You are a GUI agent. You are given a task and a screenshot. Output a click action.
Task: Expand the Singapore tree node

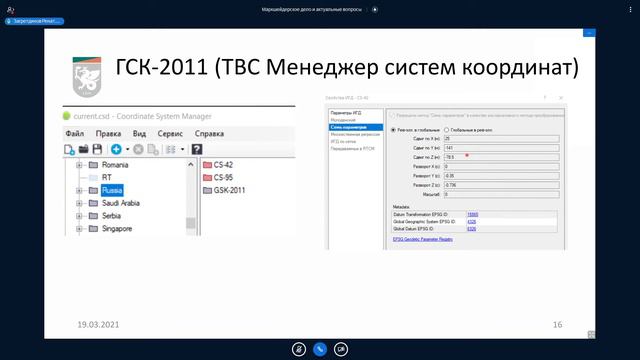point(79,229)
